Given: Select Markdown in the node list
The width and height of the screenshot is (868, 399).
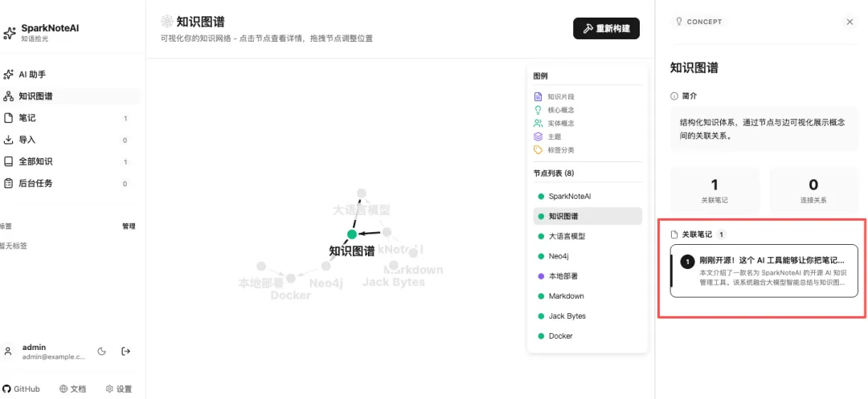Looking at the screenshot, I should pyautogui.click(x=588, y=296).
